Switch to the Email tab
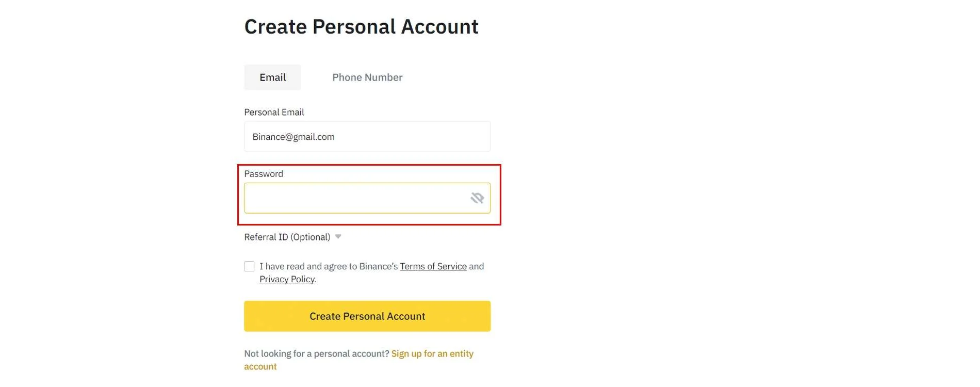Viewport: 980px width, 387px height. pos(272,77)
